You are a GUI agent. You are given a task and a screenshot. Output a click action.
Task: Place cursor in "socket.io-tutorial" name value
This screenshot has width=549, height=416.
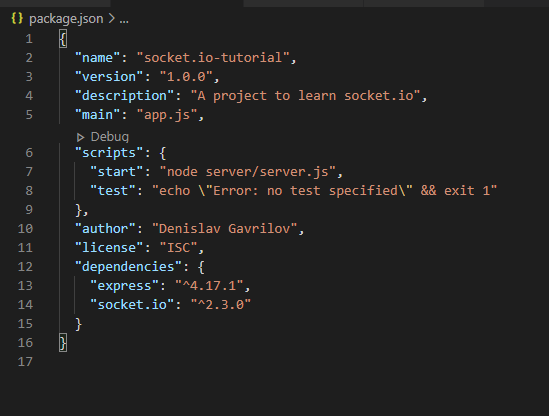pyautogui.click(x=213, y=58)
